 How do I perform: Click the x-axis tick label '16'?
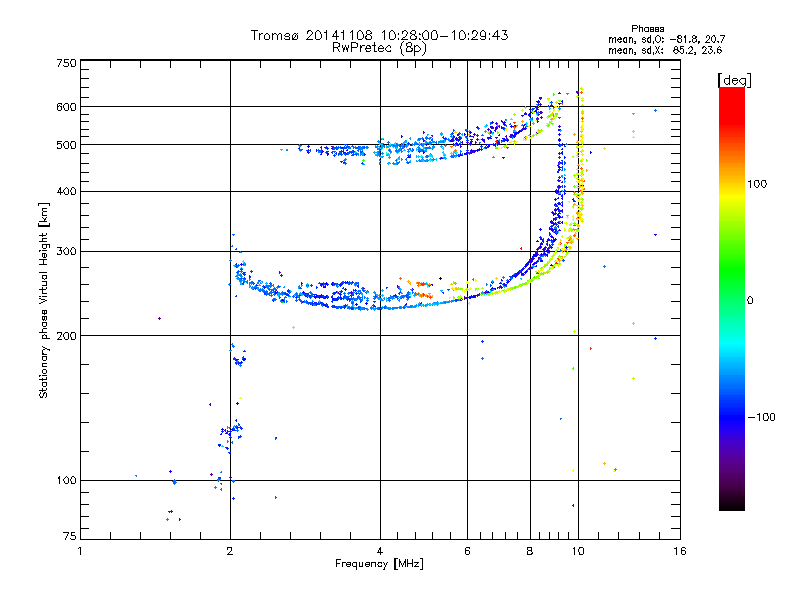point(680,551)
